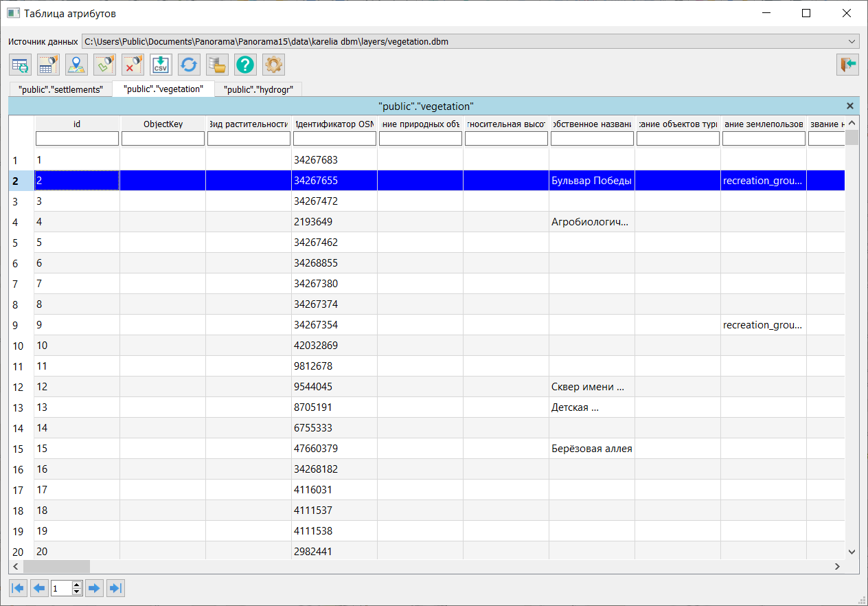Go to the last page of records
This screenshot has width=868, height=606.
[115, 588]
